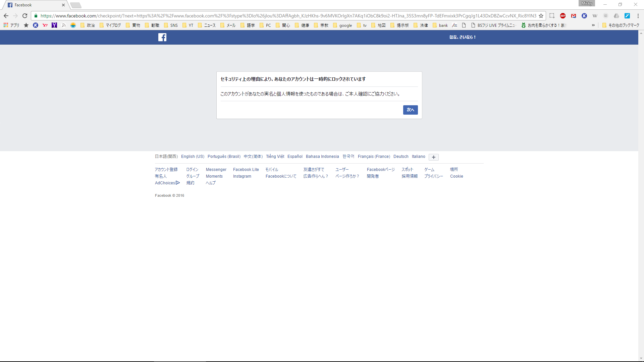Open the red Yahoo Y! bookmark
644x362 pixels.
(x=45, y=25)
